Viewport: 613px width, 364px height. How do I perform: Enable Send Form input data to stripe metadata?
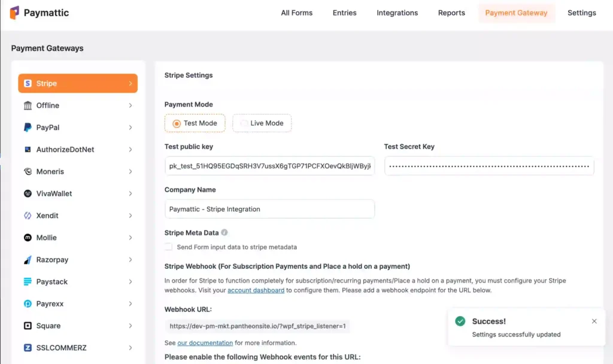point(168,247)
